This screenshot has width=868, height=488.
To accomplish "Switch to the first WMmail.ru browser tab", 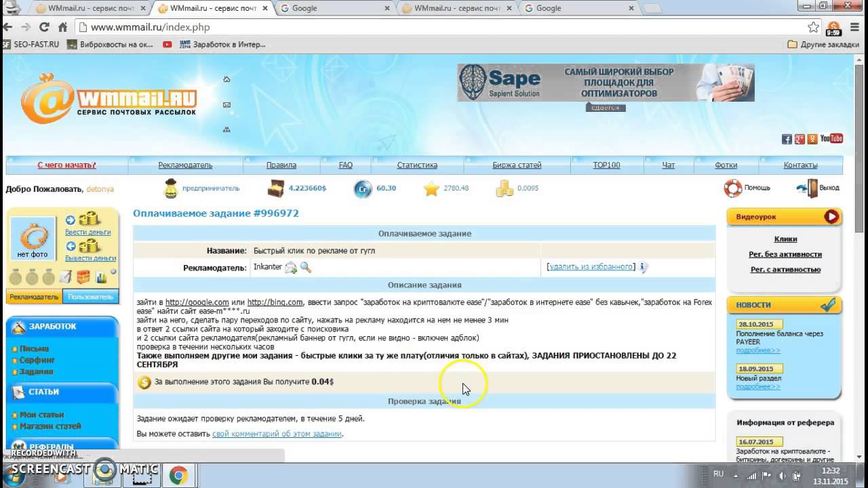I will pyautogui.click(x=90, y=8).
